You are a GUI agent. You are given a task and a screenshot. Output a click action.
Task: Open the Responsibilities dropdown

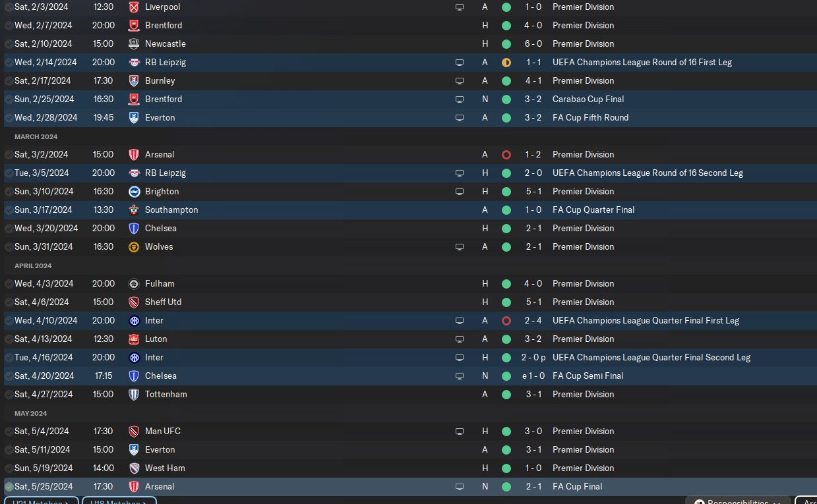[737, 501]
